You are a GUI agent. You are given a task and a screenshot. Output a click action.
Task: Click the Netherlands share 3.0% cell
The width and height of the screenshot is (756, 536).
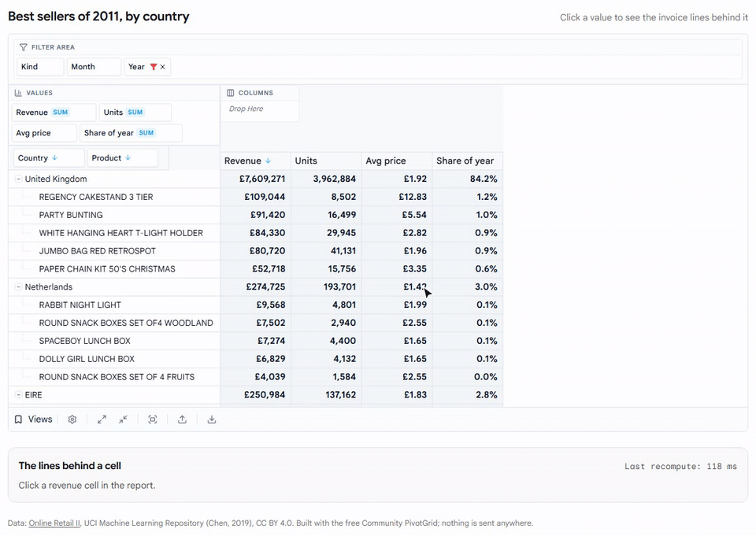tap(468, 286)
